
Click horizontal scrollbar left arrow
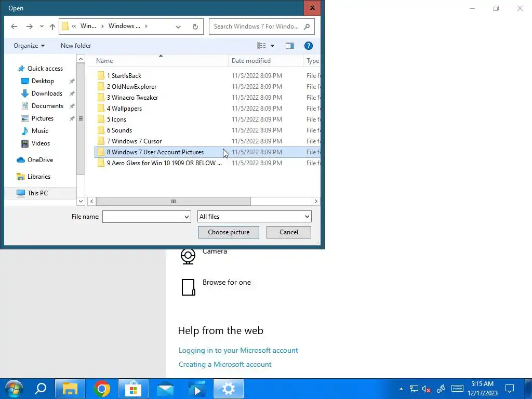click(91, 201)
